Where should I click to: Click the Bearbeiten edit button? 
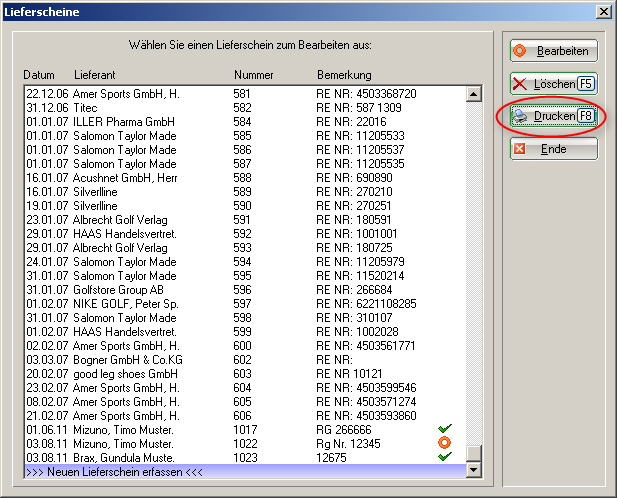pos(553,51)
